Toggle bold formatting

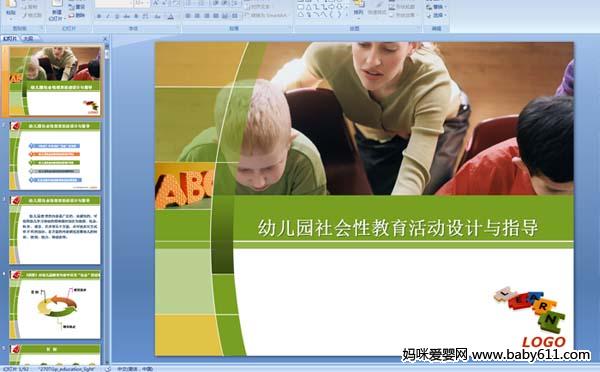point(99,16)
